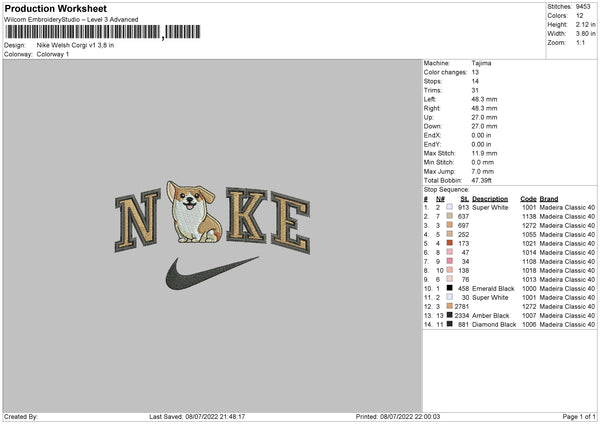Click the Stop Sequence label
600x424 pixels.
(x=446, y=189)
